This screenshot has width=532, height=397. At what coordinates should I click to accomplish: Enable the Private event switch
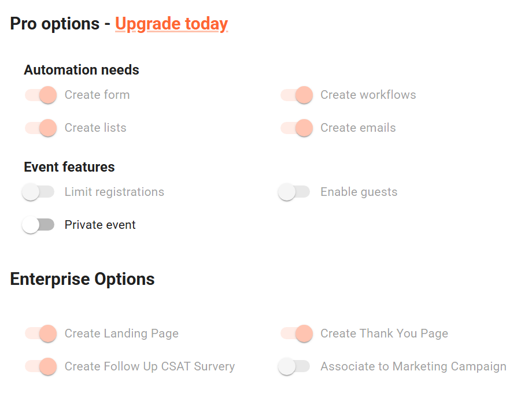click(x=38, y=225)
